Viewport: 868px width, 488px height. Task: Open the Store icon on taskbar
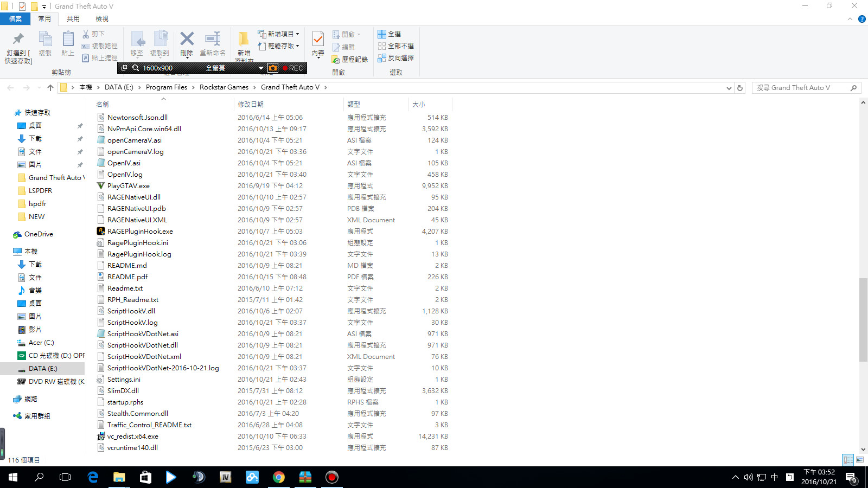[x=145, y=477]
